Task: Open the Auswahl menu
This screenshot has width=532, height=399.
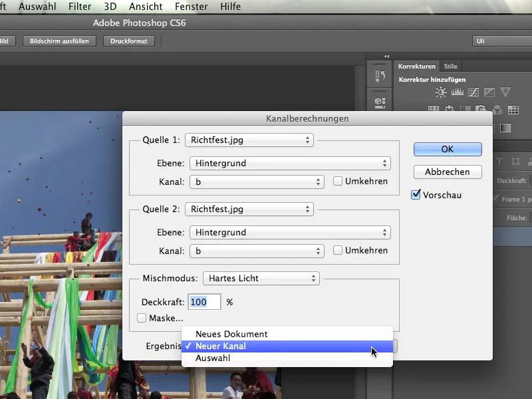Action: tap(37, 7)
